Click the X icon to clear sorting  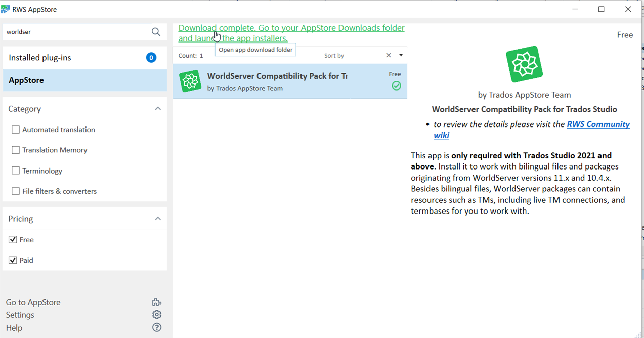[388, 55]
